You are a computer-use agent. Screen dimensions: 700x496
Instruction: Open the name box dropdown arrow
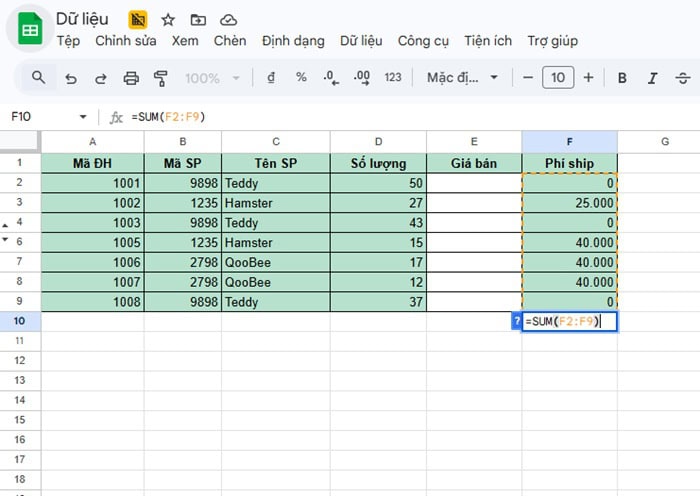pyautogui.click(x=83, y=117)
